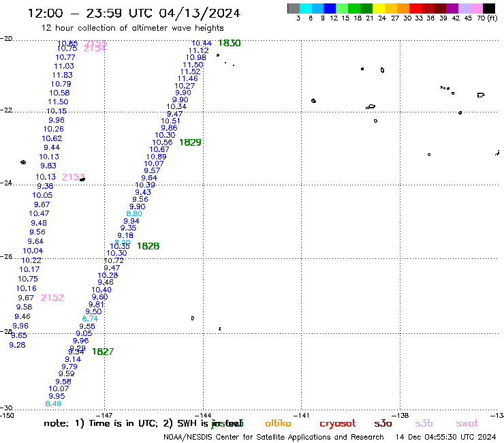504x443 pixels.
Task: Click wave height value 10.22
Action: pyautogui.click(x=31, y=260)
